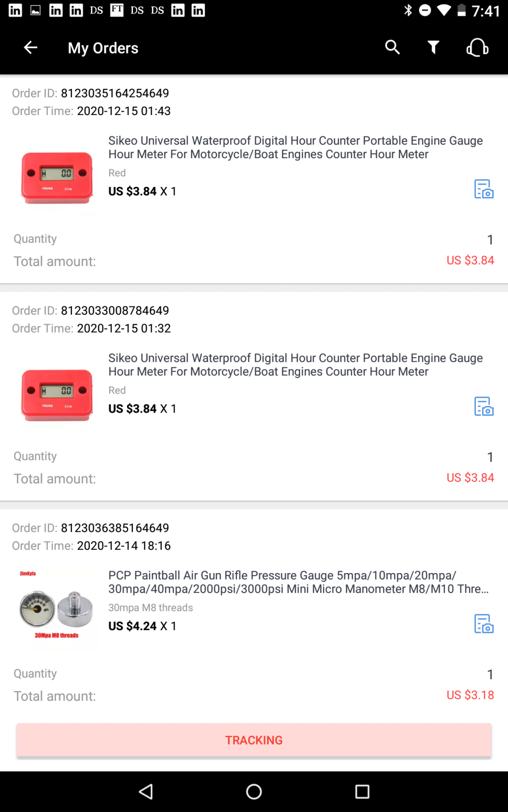Select order ID 8123033008784649
Viewport: 508px width, 812px height.
(115, 310)
